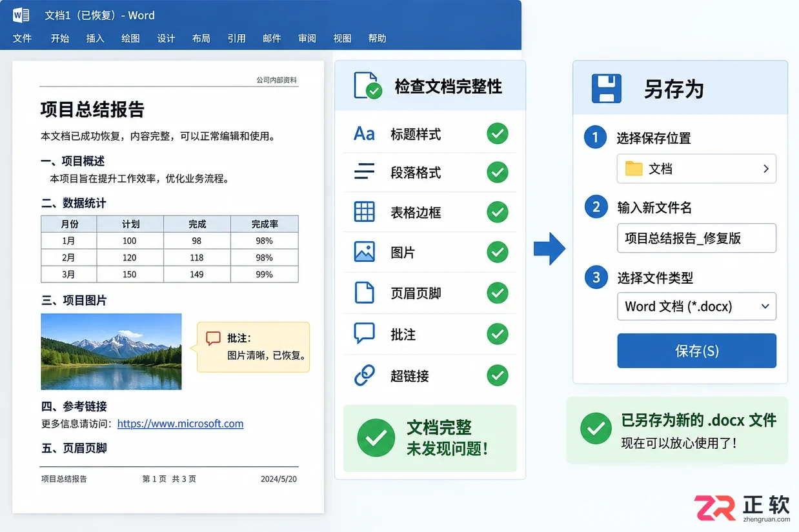
Task: Click the 图片 picture icon
Action: 364,251
